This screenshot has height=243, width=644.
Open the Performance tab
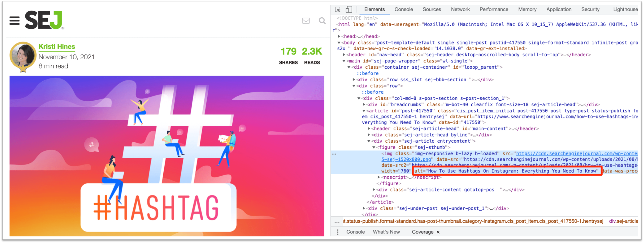(494, 9)
